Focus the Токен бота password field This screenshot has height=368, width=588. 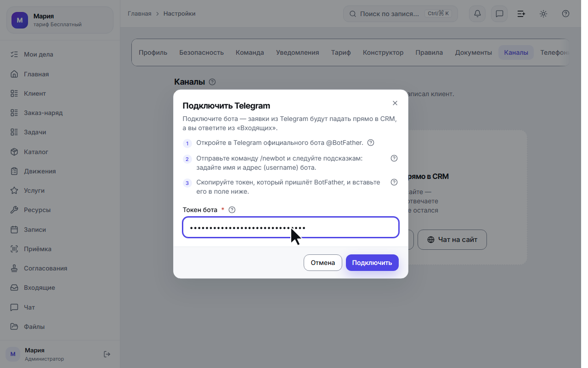(x=291, y=227)
